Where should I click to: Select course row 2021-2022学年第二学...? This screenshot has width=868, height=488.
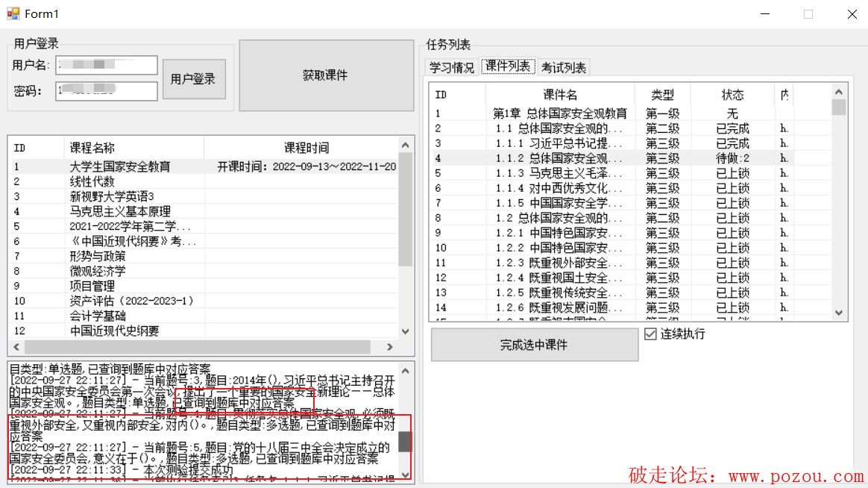pyautogui.click(x=204, y=226)
